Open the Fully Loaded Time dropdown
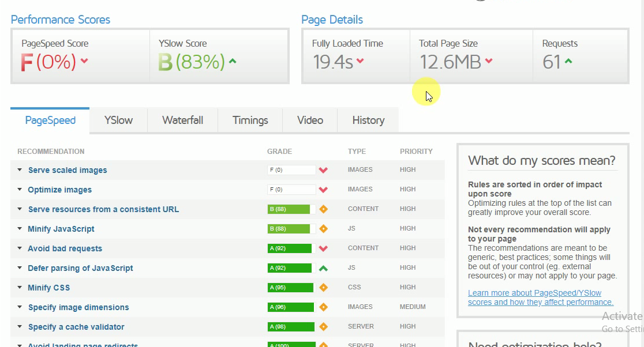The width and height of the screenshot is (644, 347). point(361,59)
